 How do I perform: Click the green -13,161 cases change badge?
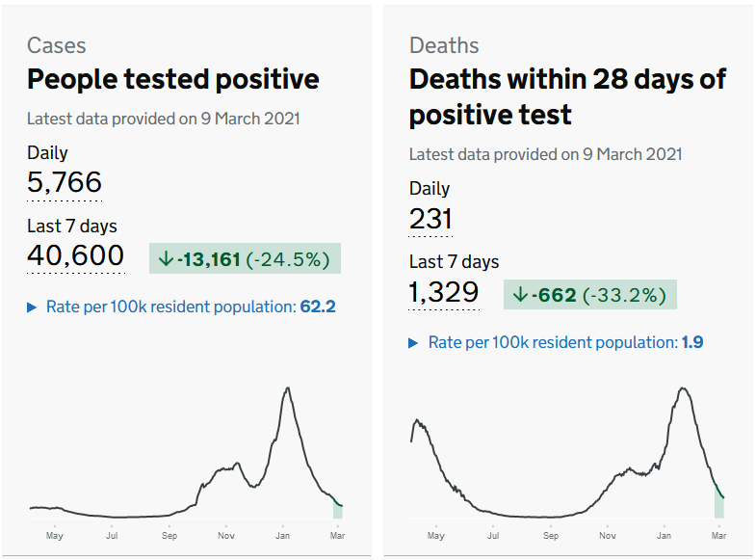[245, 258]
